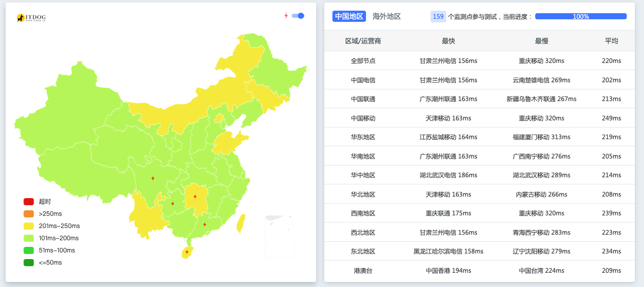The height and width of the screenshot is (287, 644).
Task: Toggle the blue switch above the map
Action: click(x=298, y=16)
